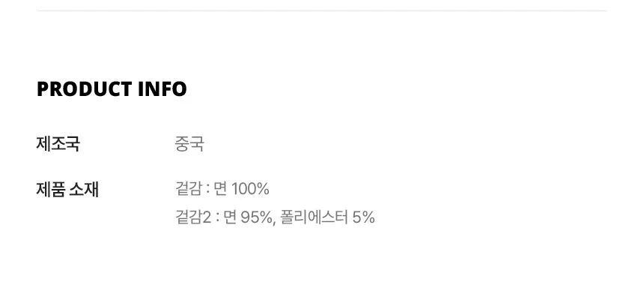
Task: Click the colon after 겉감2
Action: (x=217, y=218)
